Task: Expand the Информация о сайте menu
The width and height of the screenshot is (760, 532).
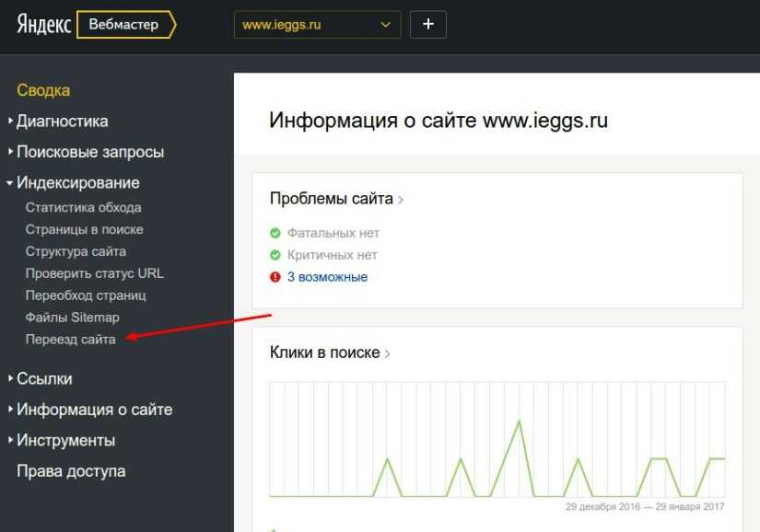Action: (x=95, y=410)
